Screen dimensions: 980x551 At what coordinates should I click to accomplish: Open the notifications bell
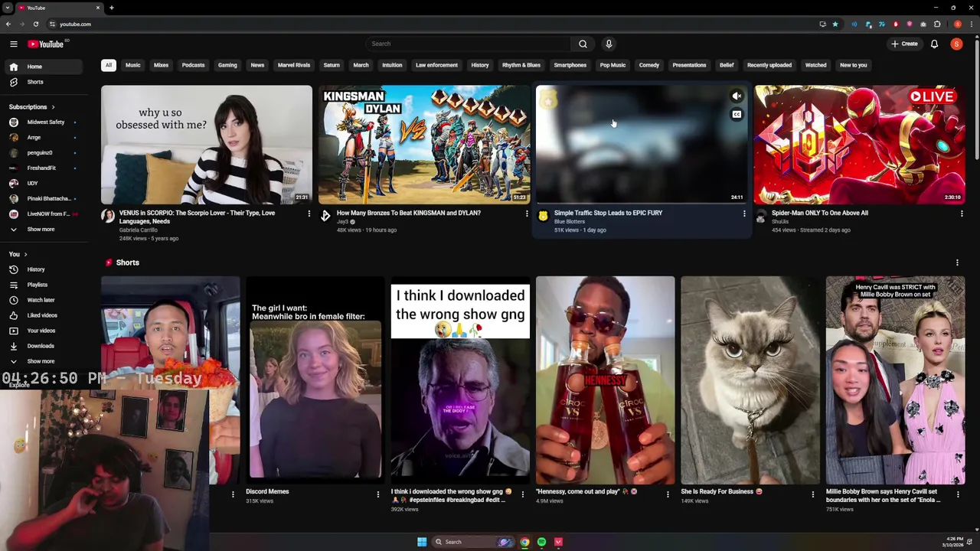click(934, 44)
